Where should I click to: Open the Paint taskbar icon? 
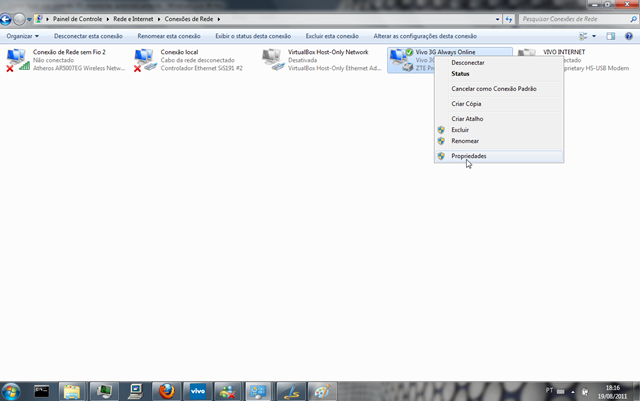point(322,392)
